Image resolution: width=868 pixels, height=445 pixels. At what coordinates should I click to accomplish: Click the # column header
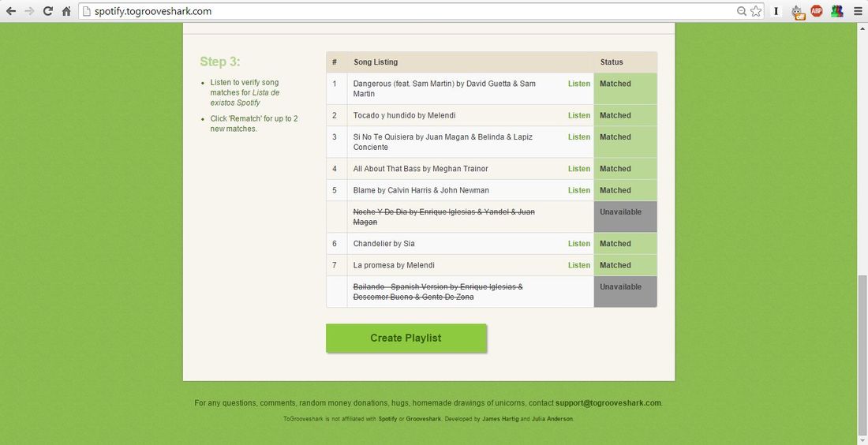335,62
